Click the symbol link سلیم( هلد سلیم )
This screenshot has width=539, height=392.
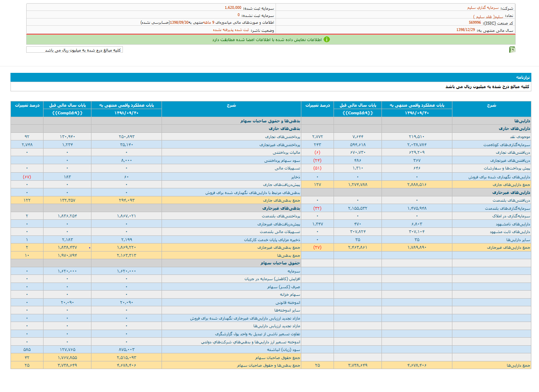pyautogui.click(x=488, y=17)
